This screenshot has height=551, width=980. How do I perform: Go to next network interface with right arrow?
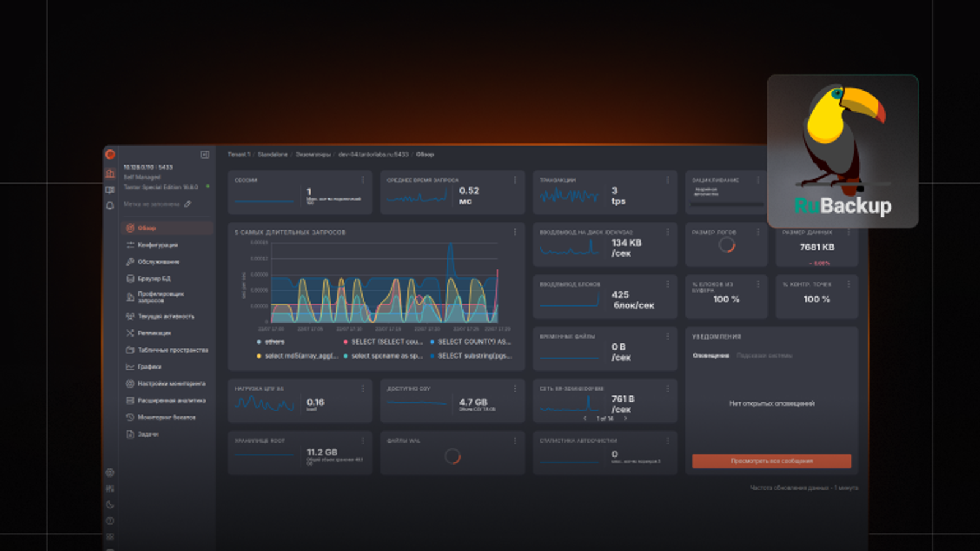[x=625, y=419]
